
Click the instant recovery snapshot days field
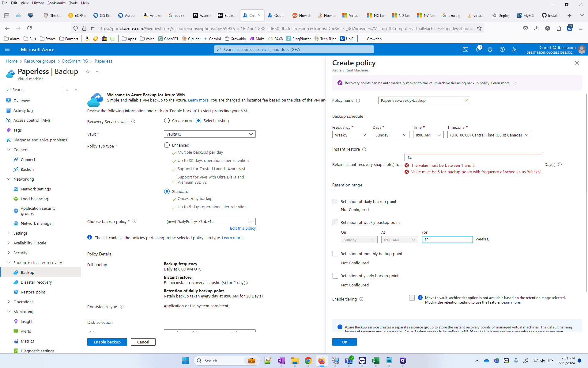(473, 158)
